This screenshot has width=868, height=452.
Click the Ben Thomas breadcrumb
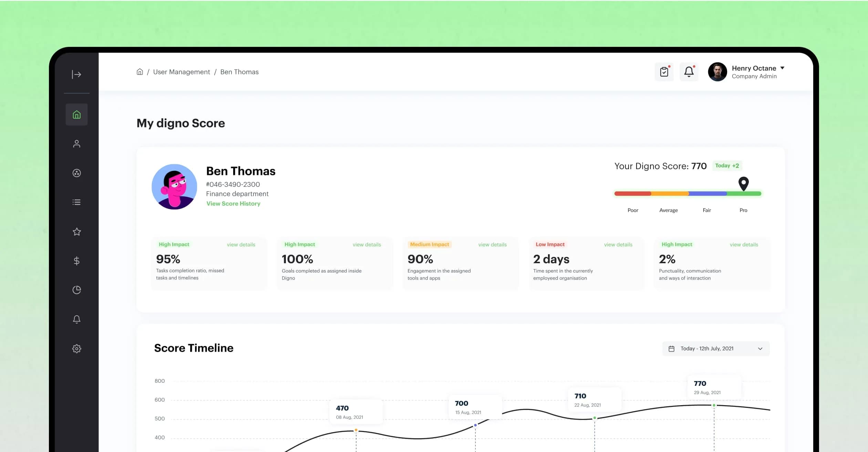point(239,72)
